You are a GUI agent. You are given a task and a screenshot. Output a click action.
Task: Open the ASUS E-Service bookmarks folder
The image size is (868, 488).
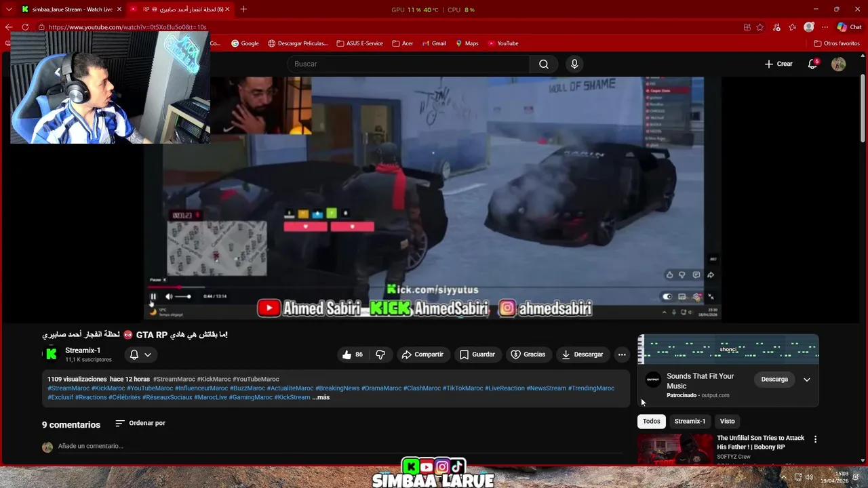(x=359, y=43)
